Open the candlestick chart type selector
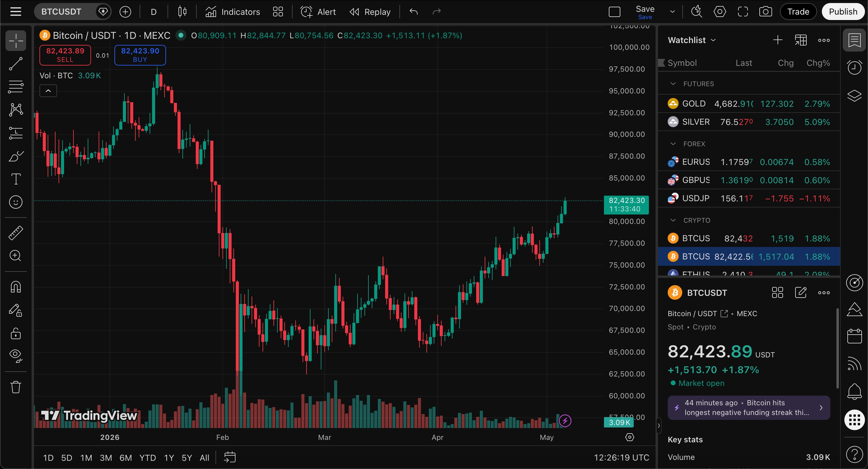The height and width of the screenshot is (469, 868). coord(182,12)
